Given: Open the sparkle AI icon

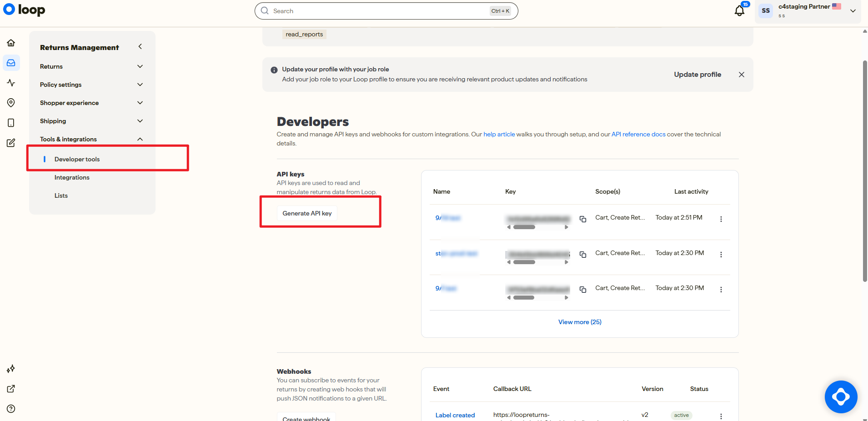Looking at the screenshot, I should pyautogui.click(x=11, y=369).
